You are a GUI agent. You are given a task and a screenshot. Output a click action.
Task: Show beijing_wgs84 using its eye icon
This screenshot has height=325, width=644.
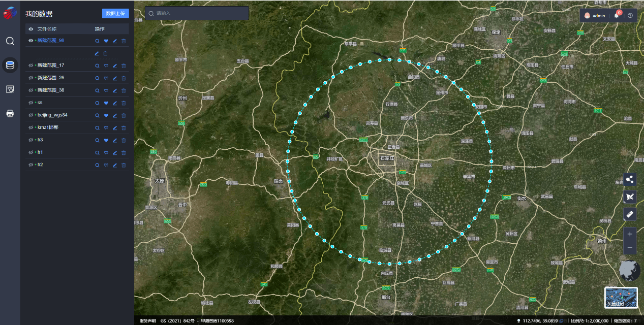pyautogui.click(x=30, y=115)
